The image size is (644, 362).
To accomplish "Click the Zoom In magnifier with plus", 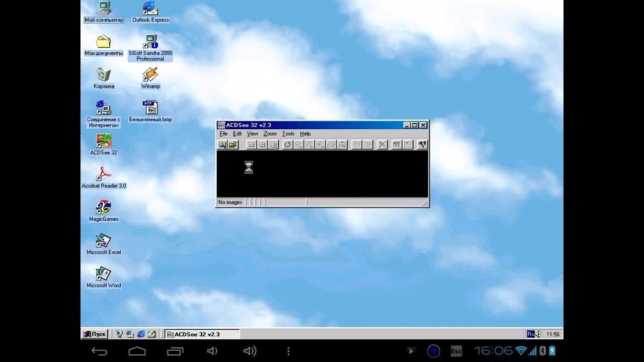I will click(x=320, y=145).
